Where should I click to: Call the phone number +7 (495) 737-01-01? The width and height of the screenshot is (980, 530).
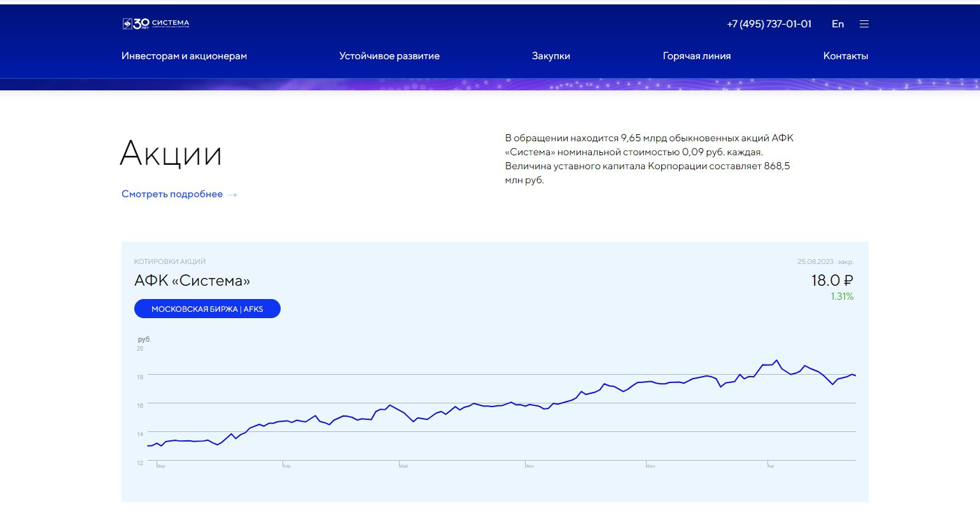click(x=769, y=24)
